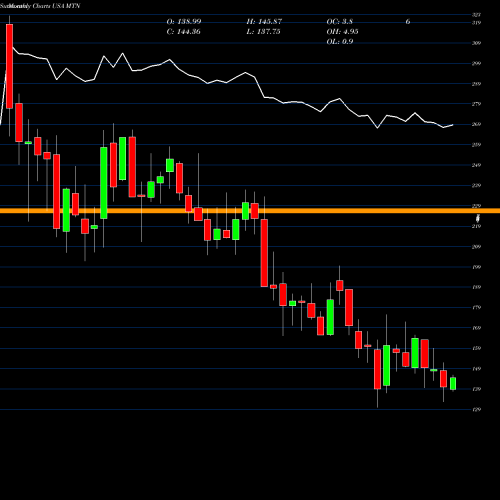Click the 159 price axis label
This screenshot has height=500, width=500.
coord(476,348)
